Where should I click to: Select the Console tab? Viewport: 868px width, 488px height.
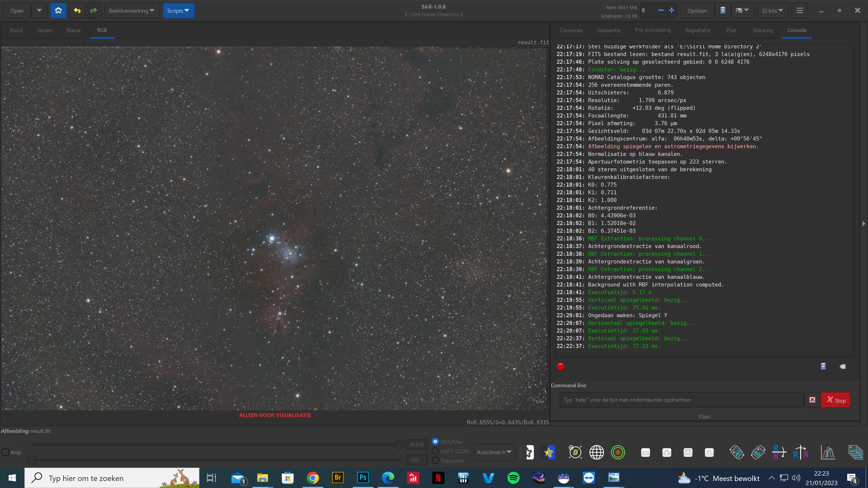[x=797, y=30]
